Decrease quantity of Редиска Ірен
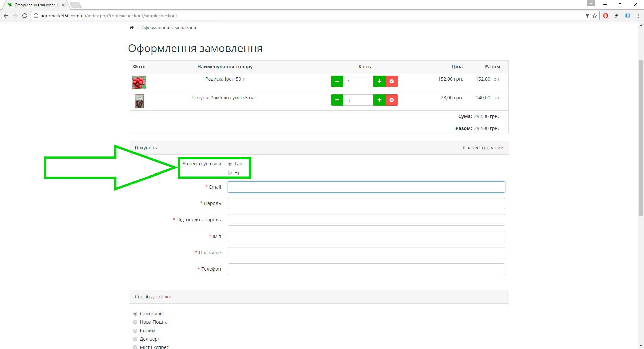The height and width of the screenshot is (349, 644). tap(337, 81)
